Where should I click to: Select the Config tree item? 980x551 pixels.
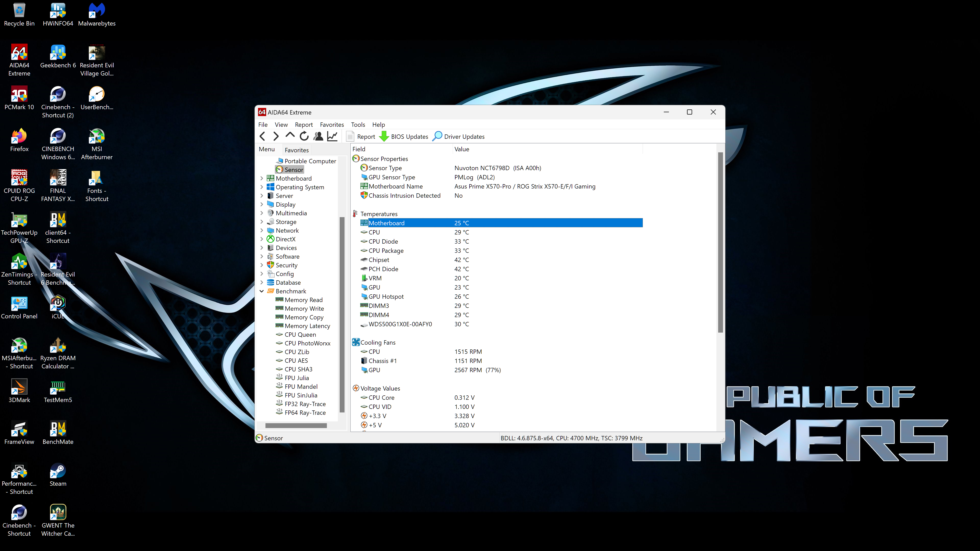[x=280, y=274]
